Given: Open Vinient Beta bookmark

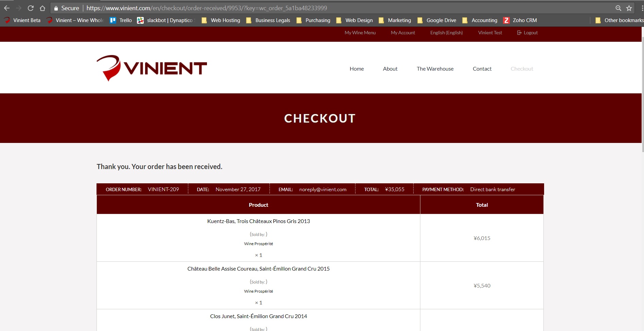Looking at the screenshot, I should 22,20.
